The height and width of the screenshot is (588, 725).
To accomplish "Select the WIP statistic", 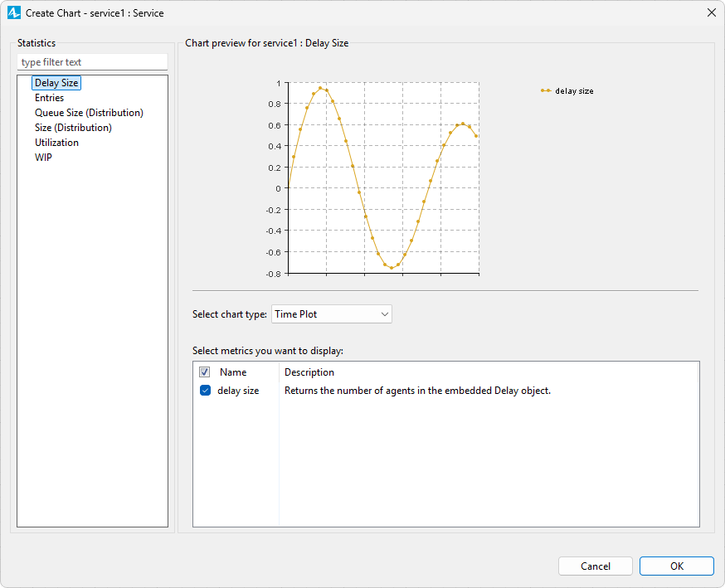I will [43, 158].
